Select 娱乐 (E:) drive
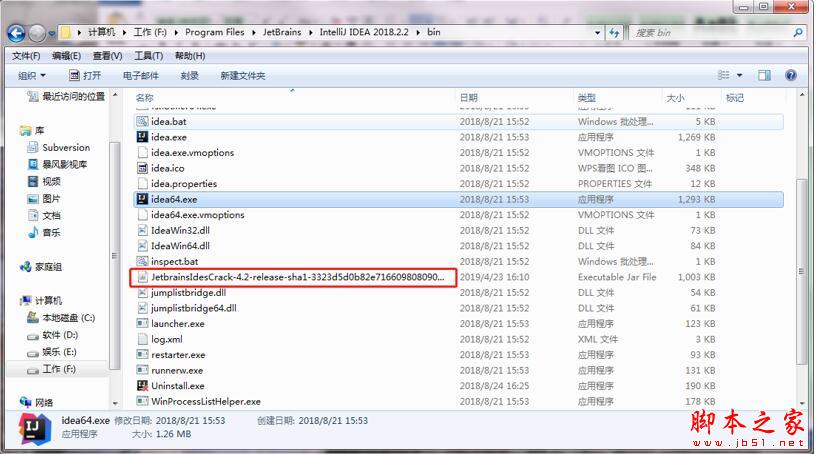Viewport: 816px width, 454px height. click(x=52, y=352)
